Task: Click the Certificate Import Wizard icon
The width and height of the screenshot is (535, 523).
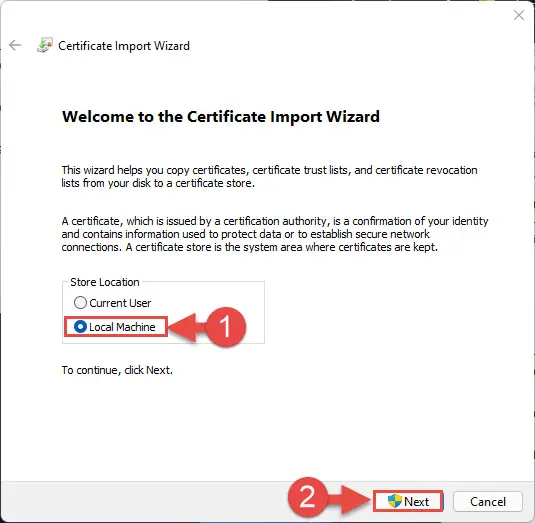Action: (45, 45)
